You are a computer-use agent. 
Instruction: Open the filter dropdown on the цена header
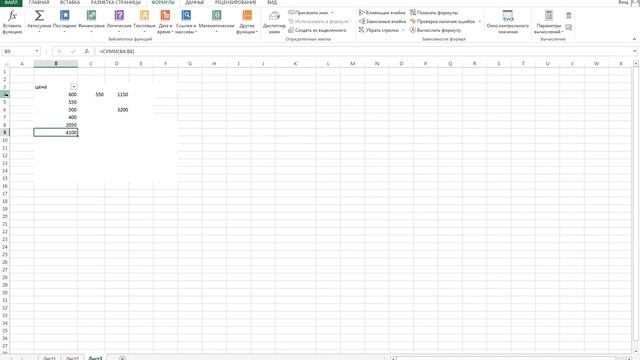click(x=74, y=87)
